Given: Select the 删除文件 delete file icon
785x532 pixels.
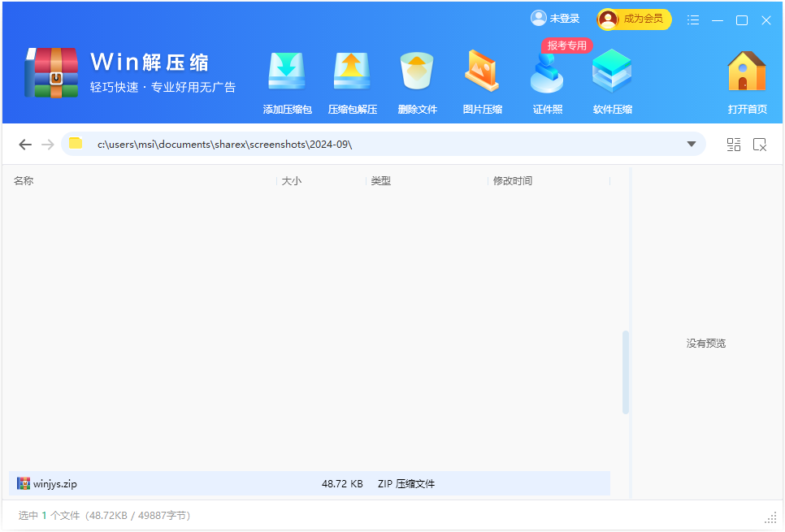Looking at the screenshot, I should (417, 71).
